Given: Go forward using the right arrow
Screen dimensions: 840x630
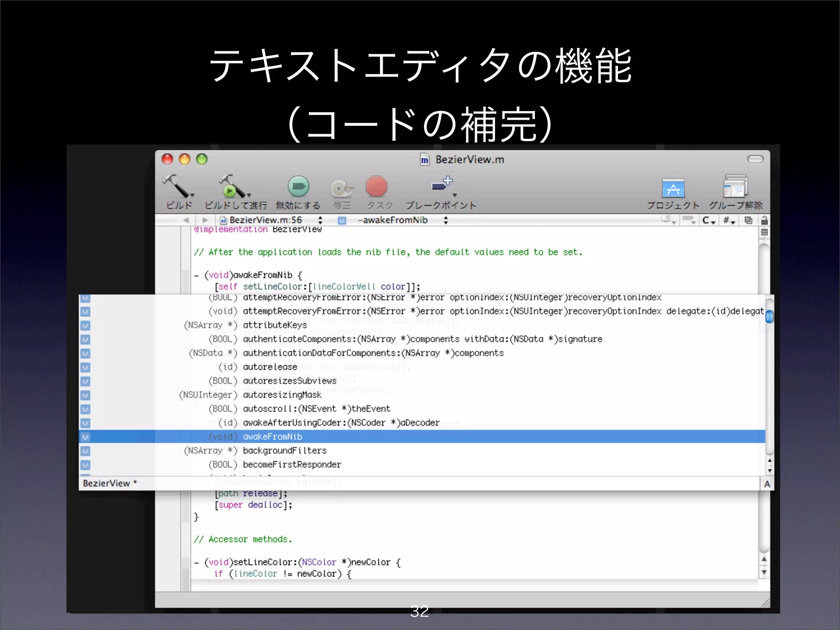Looking at the screenshot, I should (x=205, y=220).
